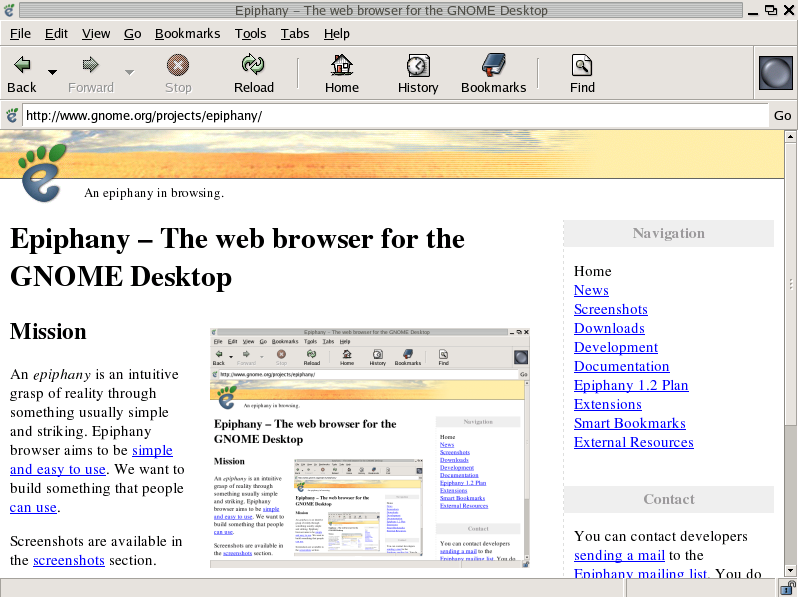Click the Find magnifier icon
This screenshot has width=798, height=597.
click(582, 66)
